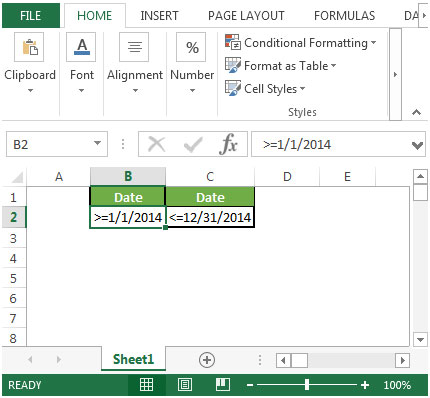Click the horizontal scrollbar thumb
Image resolution: width=430 pixels, height=398 pixels.
pos(299,360)
